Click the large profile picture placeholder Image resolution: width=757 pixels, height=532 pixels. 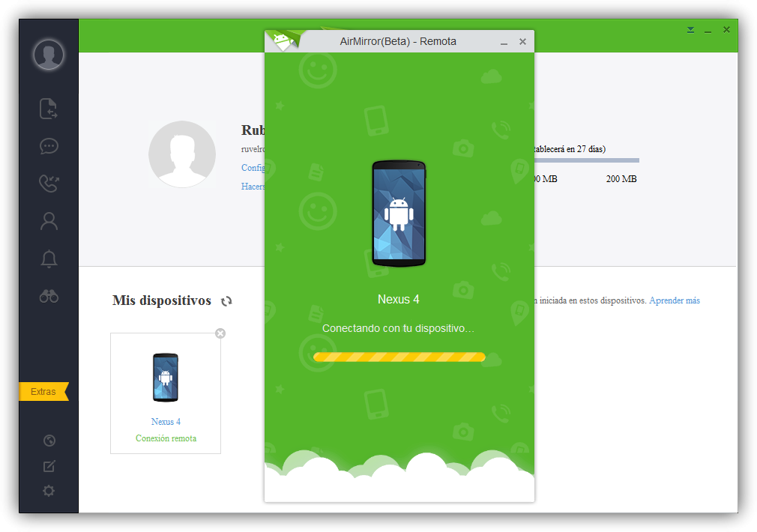[182, 154]
